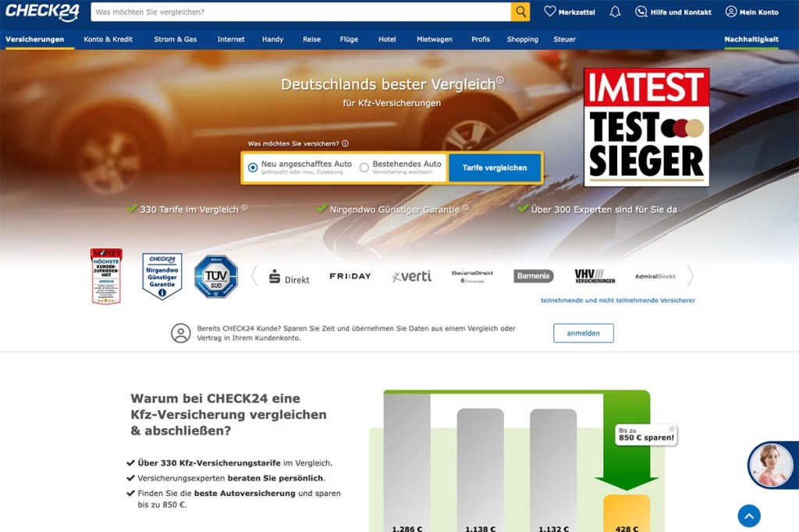Show next insurer logos with right chevron
The image size is (799, 532).
(x=691, y=275)
